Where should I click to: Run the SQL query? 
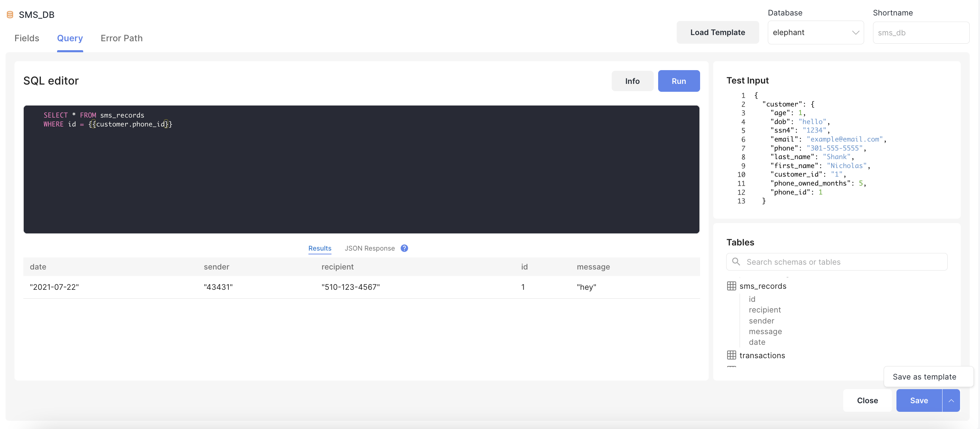tap(678, 81)
